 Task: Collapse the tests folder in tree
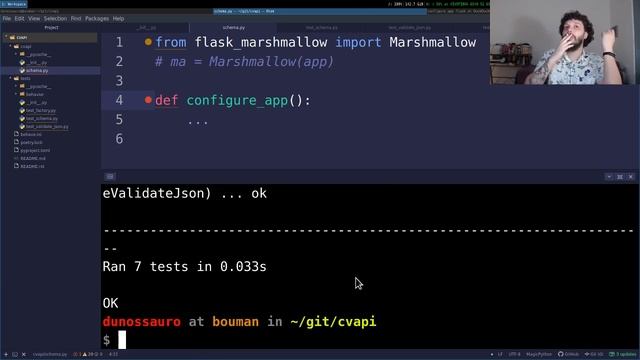tap(11, 78)
